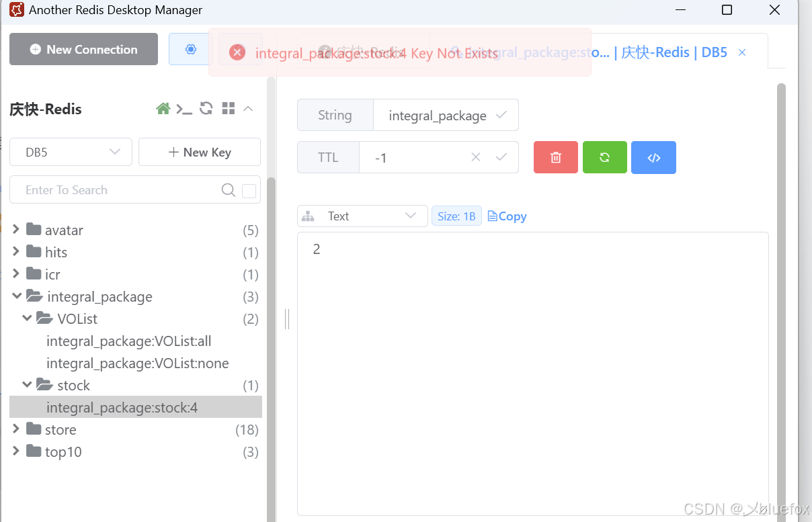Clear the TTL value with the X icon
This screenshot has height=522, width=812.
(x=476, y=157)
